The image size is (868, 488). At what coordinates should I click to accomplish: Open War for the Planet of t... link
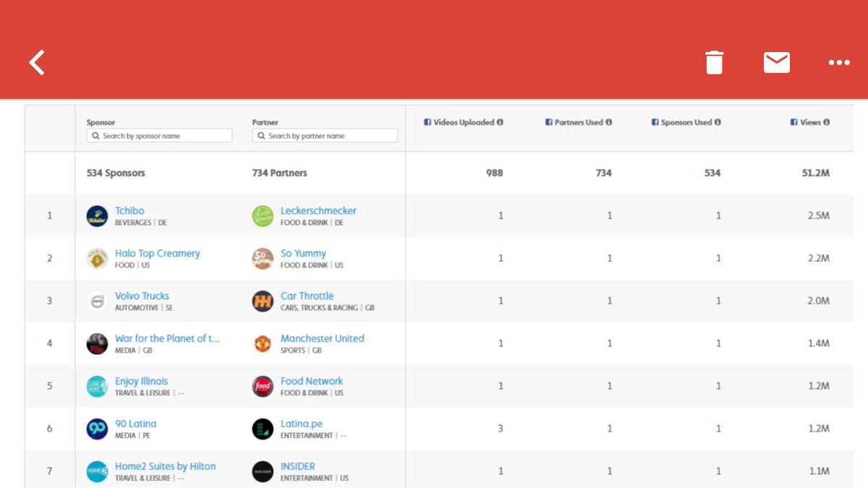point(168,338)
